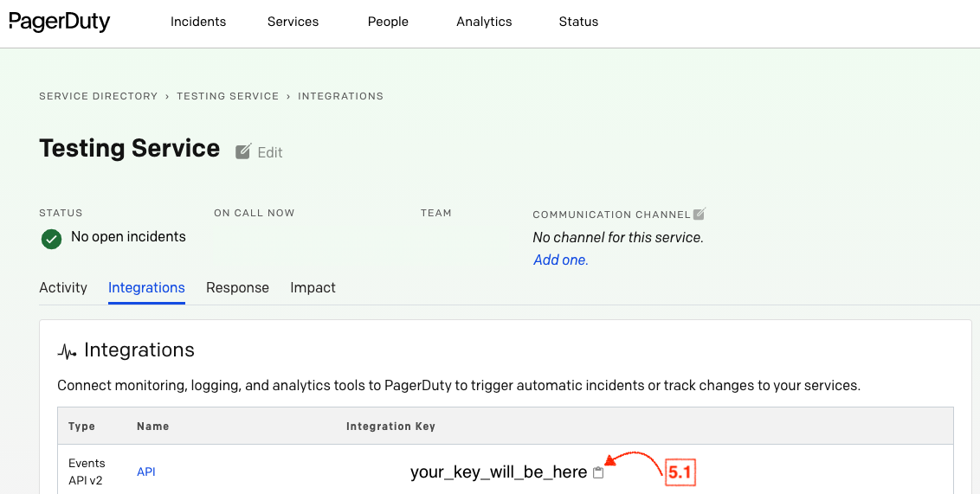
Task: Open the Status menu
Action: 579,22
